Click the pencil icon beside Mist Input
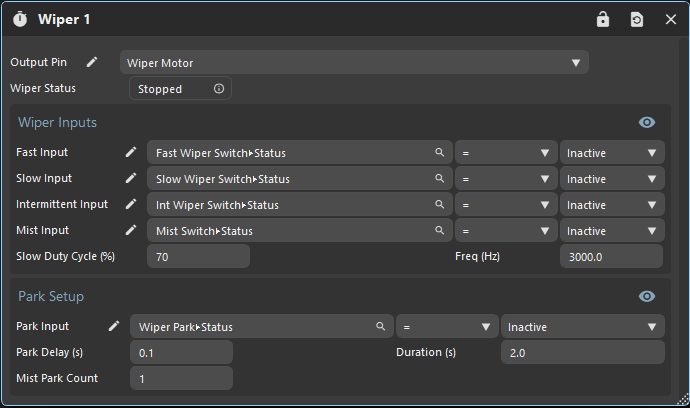 coord(130,230)
